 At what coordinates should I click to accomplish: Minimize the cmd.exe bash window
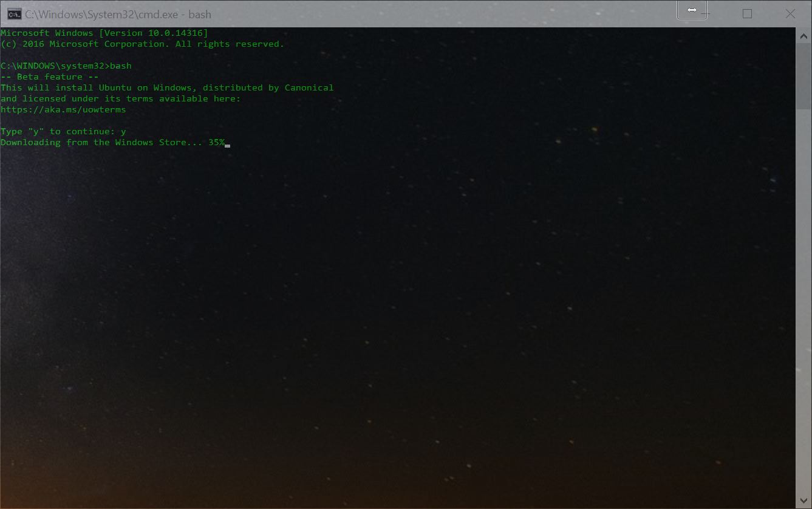click(705, 13)
